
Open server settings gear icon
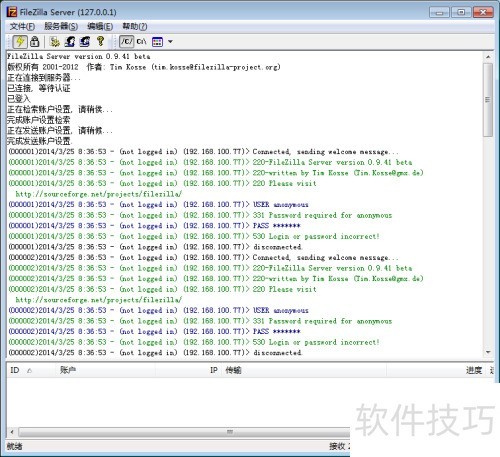click(x=55, y=42)
